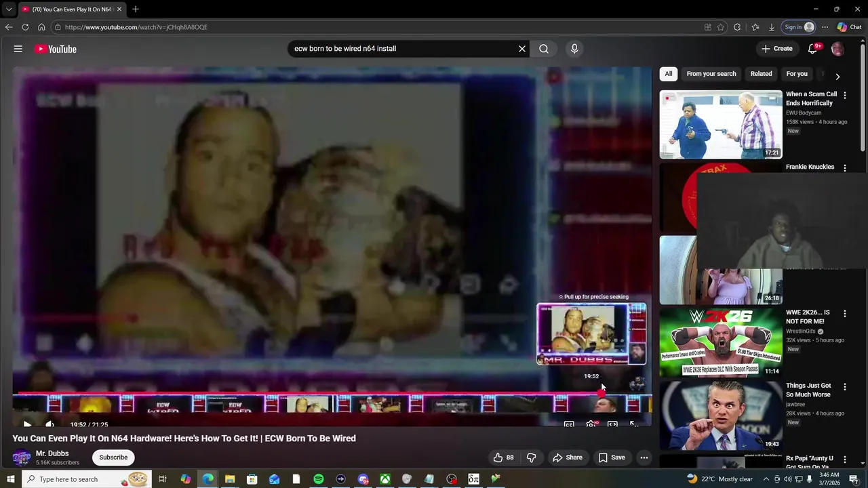Open options for 'Frankie Knuckles' video
Screen dimensions: 868x488
[845, 167]
